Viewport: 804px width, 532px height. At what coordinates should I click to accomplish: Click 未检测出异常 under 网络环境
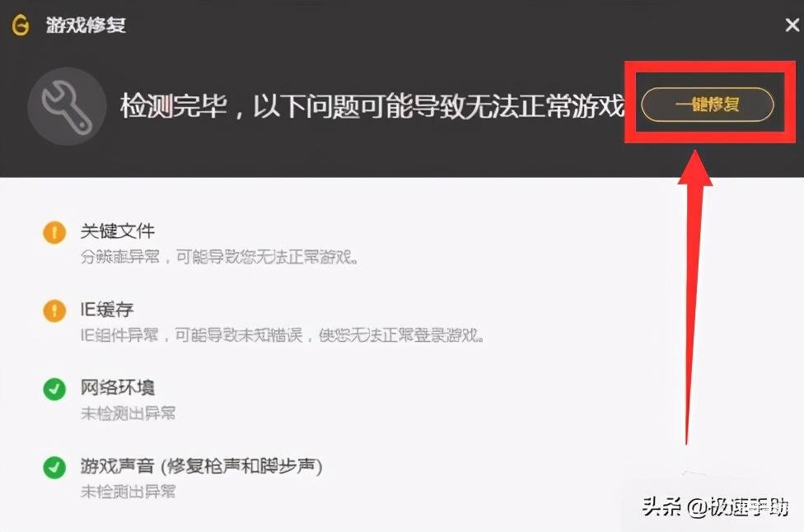tap(128, 413)
